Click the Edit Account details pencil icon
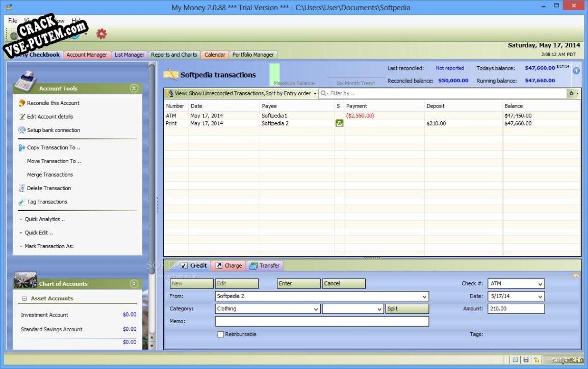588x369 pixels. point(22,117)
